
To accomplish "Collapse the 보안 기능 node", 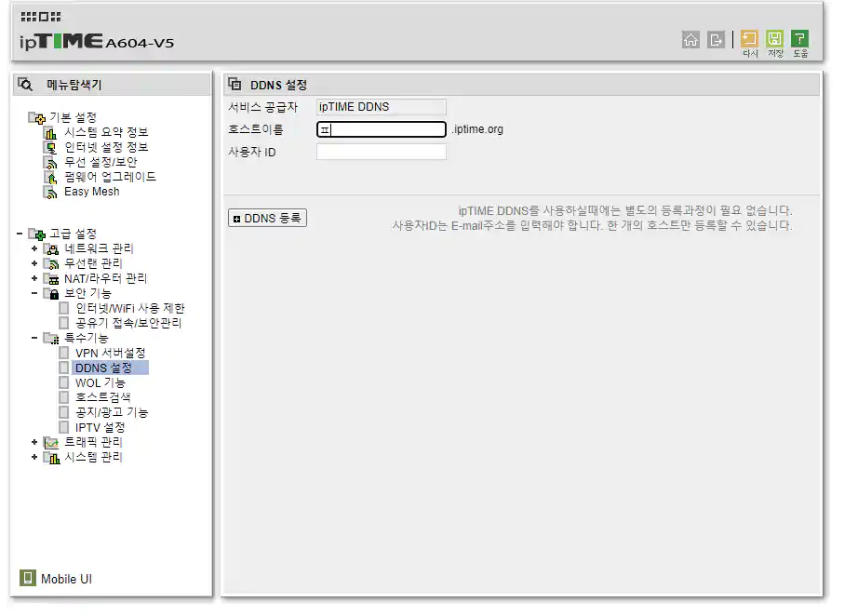I will tap(34, 293).
